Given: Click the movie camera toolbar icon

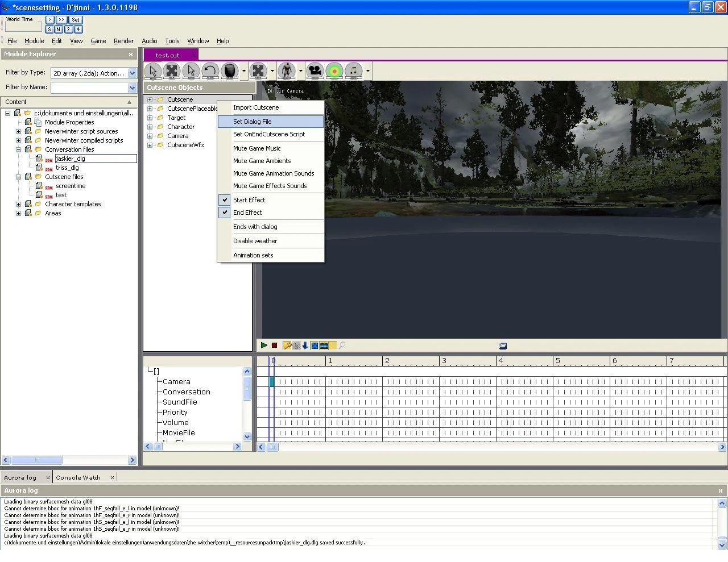Looking at the screenshot, I should tap(315, 71).
